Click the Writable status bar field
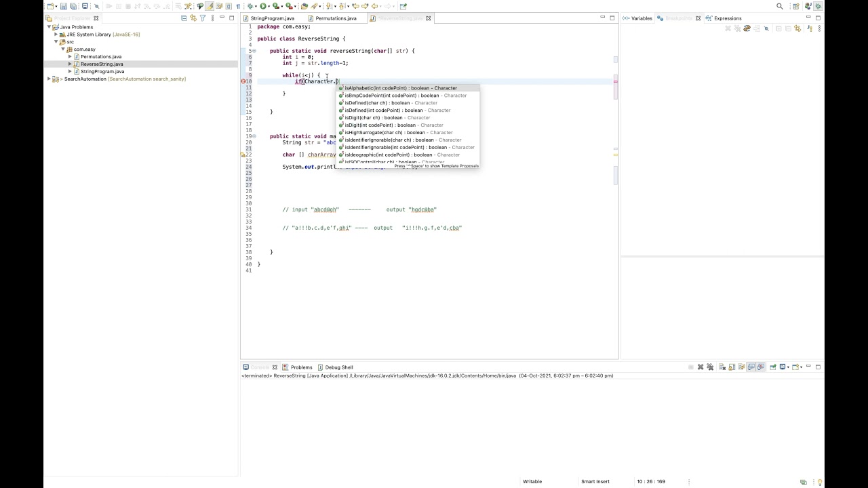This screenshot has width=868, height=488. coord(532,482)
